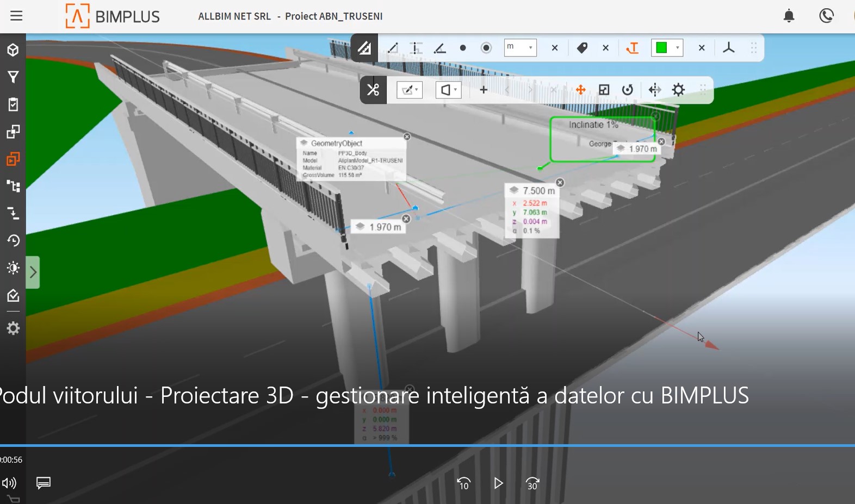Open the hamburger main menu
Viewport: 855px width, 504px height.
pos(16,16)
